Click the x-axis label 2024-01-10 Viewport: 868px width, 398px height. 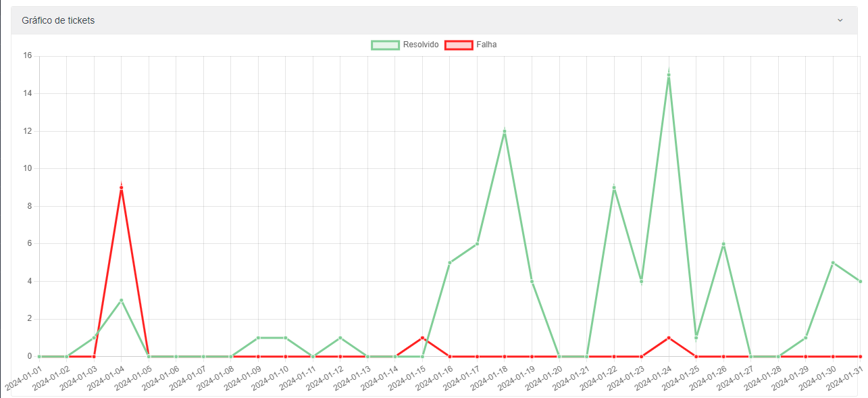click(x=270, y=377)
